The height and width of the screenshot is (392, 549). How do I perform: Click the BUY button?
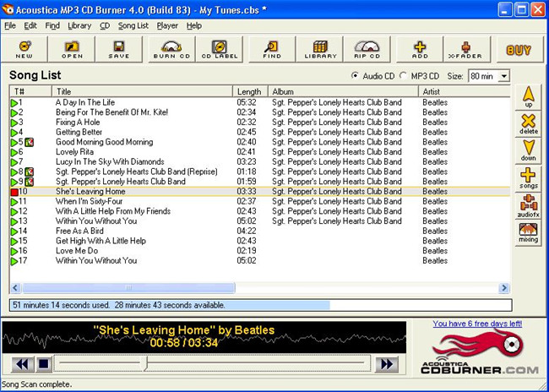(519, 50)
